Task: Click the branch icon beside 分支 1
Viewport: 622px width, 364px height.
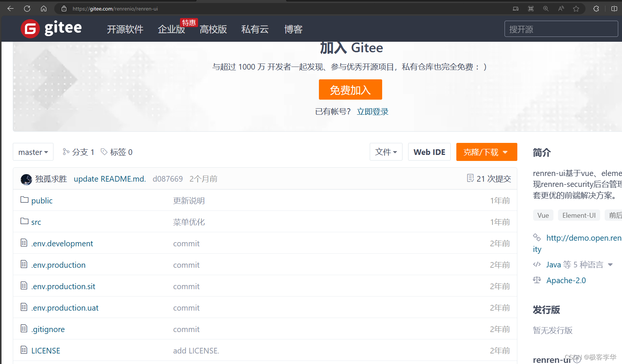Action: pyautogui.click(x=66, y=152)
